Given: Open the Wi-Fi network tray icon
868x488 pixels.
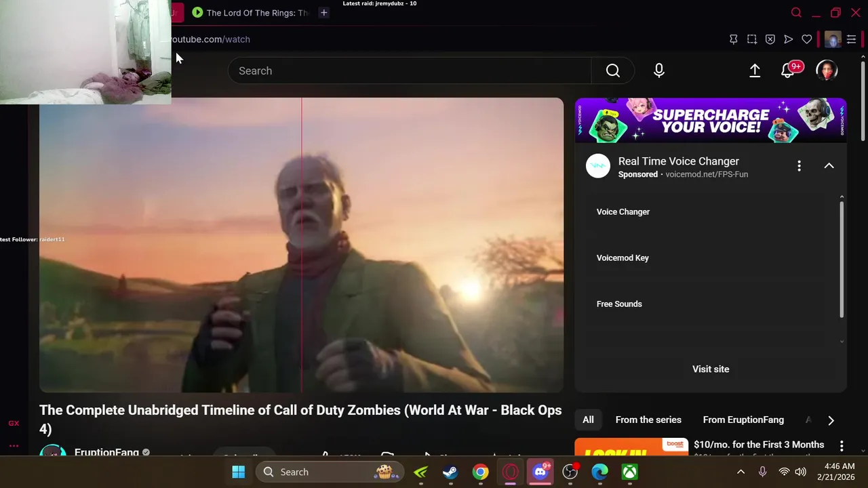Looking at the screenshot, I should click(784, 472).
